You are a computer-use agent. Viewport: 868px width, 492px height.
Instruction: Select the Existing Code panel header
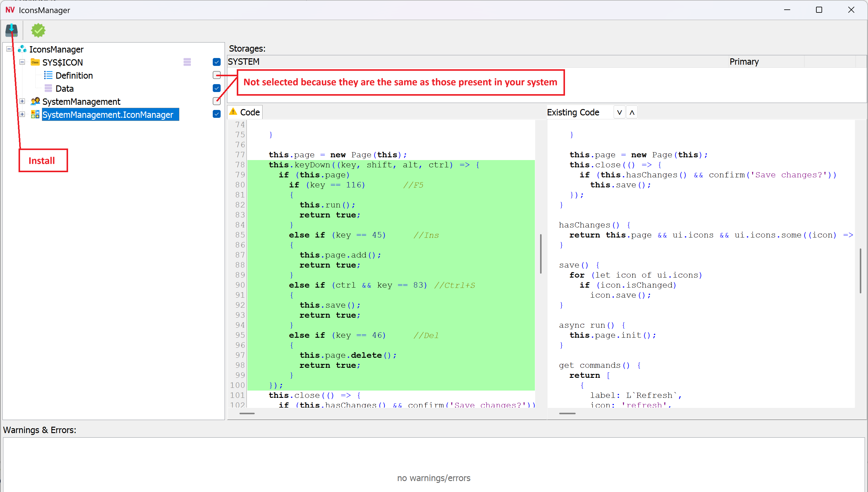pyautogui.click(x=573, y=112)
